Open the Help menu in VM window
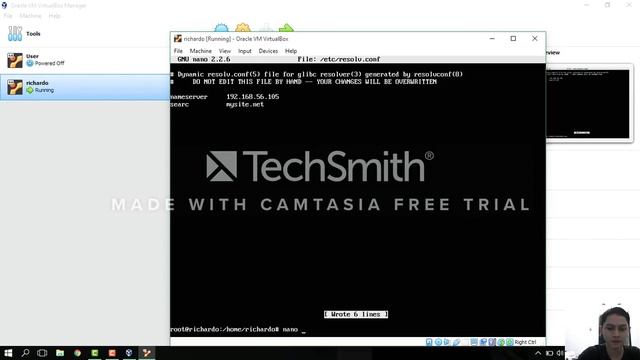 click(291, 51)
